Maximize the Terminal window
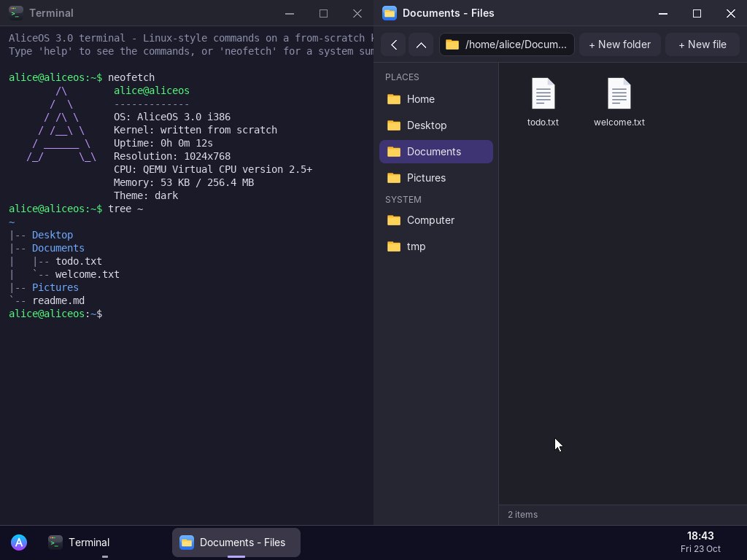747x560 pixels. click(x=323, y=13)
